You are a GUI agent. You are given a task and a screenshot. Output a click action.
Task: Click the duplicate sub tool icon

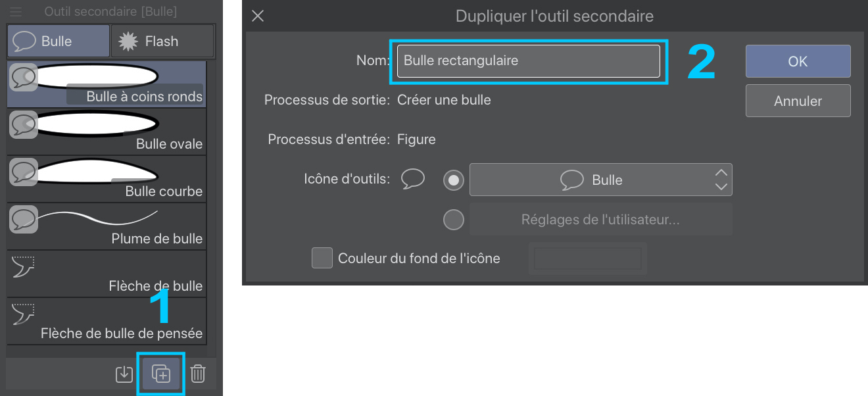click(x=161, y=374)
